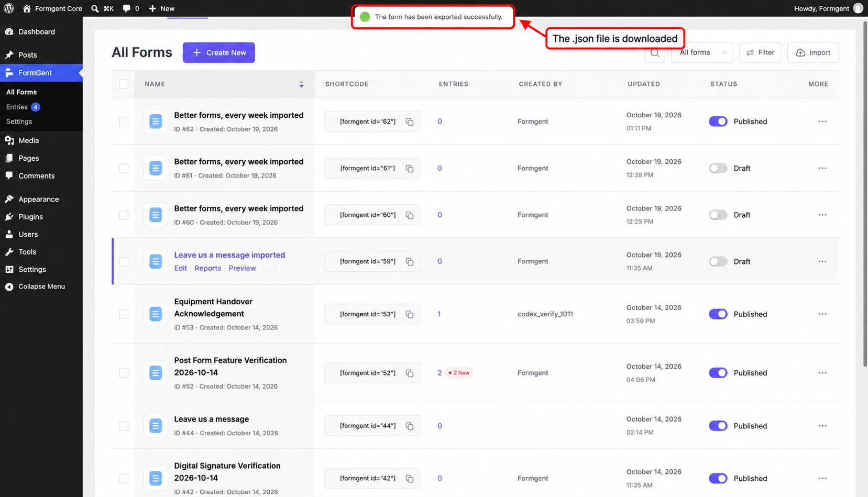Click the Create New form button
Screen dimensions: 868x497
tap(219, 53)
